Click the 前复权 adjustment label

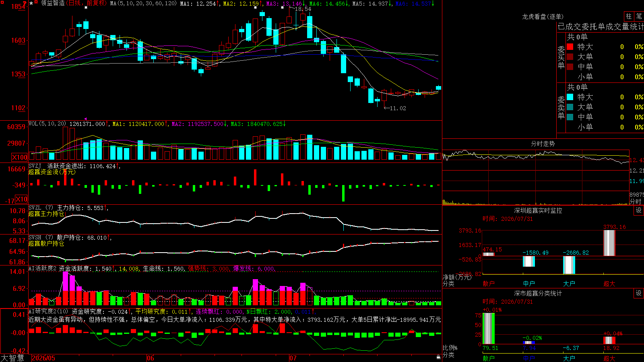click(x=95, y=3)
